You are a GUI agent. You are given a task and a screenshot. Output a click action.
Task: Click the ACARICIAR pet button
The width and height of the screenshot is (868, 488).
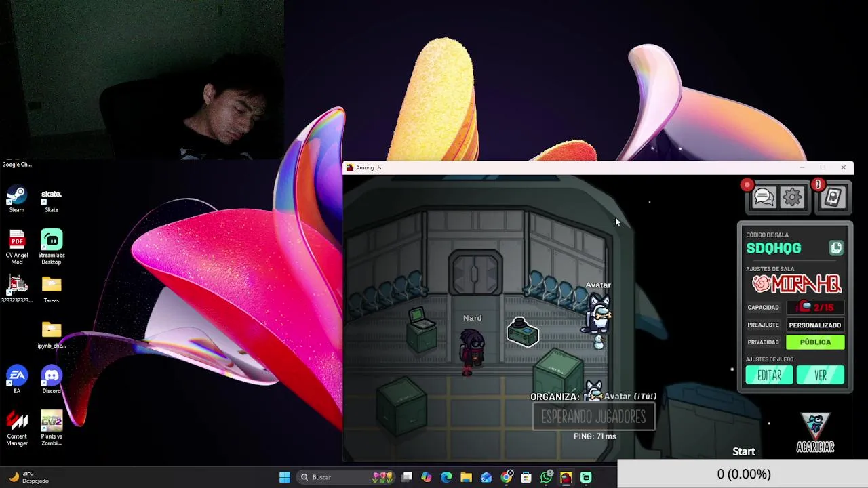(815, 434)
